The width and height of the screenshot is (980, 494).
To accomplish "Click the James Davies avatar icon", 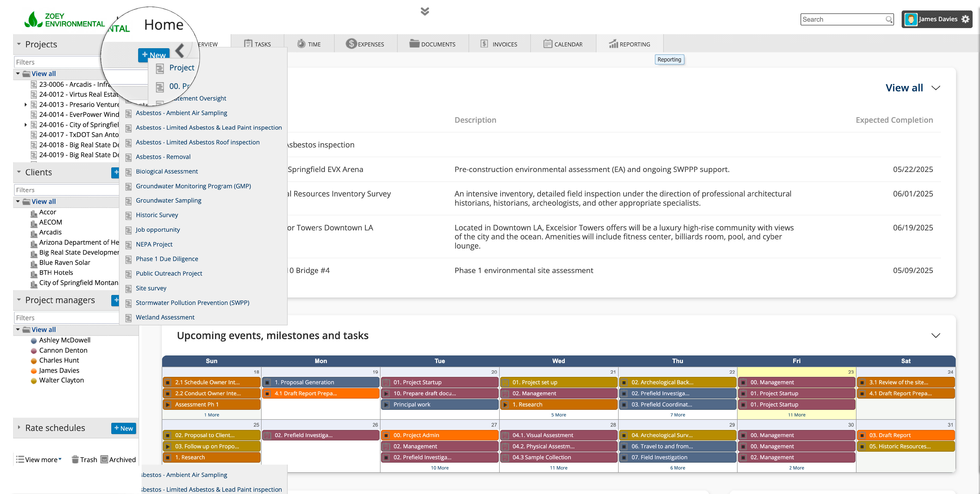I will pyautogui.click(x=911, y=19).
